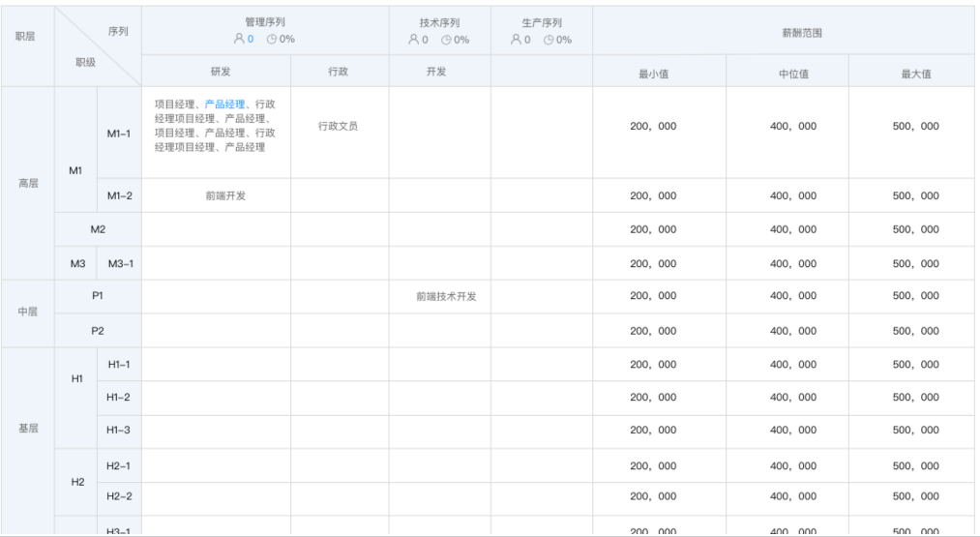Click the pie chart icon under 管理序列
Viewport: 980px width, 537px height.
tap(272, 40)
